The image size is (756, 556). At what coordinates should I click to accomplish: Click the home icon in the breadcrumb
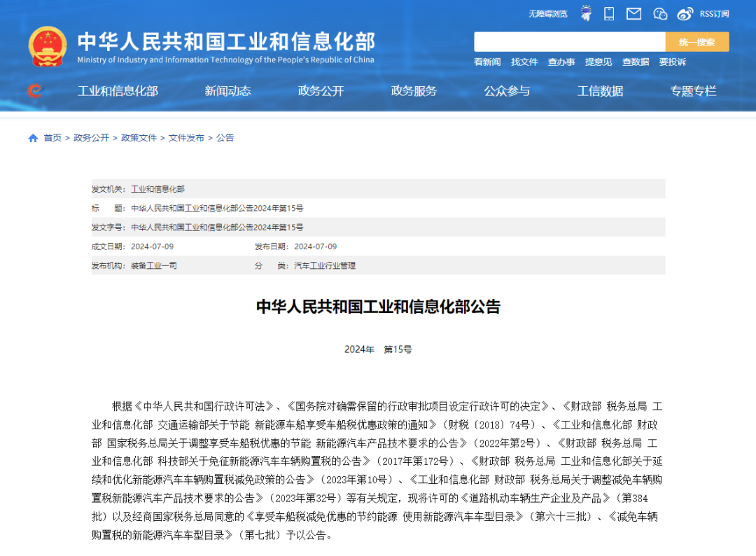[x=32, y=138]
